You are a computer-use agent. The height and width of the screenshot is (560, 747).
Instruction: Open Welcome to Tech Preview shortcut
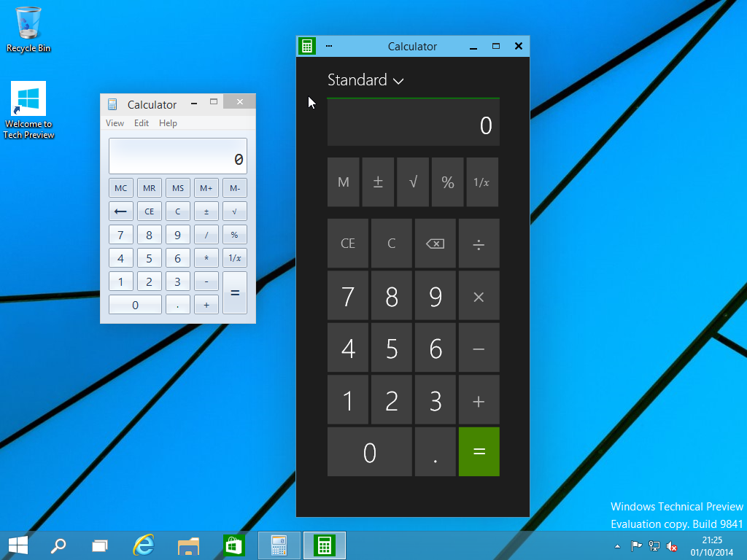point(28,111)
